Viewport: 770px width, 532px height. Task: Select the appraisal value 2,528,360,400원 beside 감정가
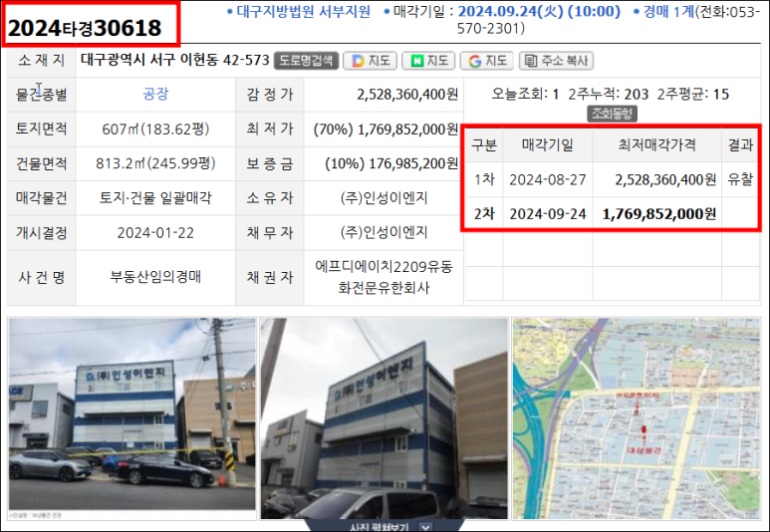[x=407, y=95]
